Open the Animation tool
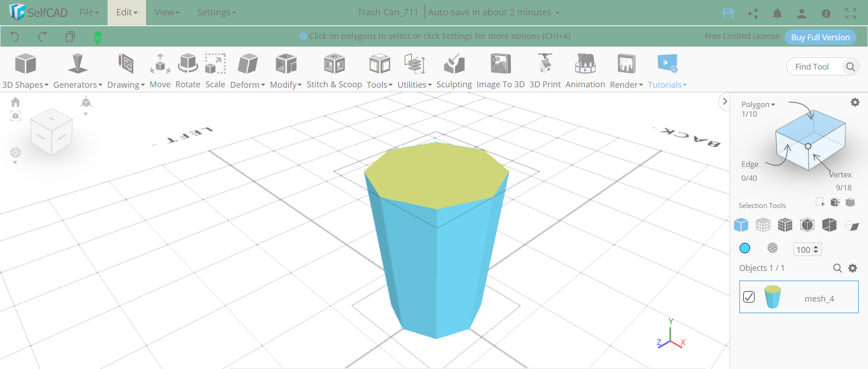 click(585, 71)
